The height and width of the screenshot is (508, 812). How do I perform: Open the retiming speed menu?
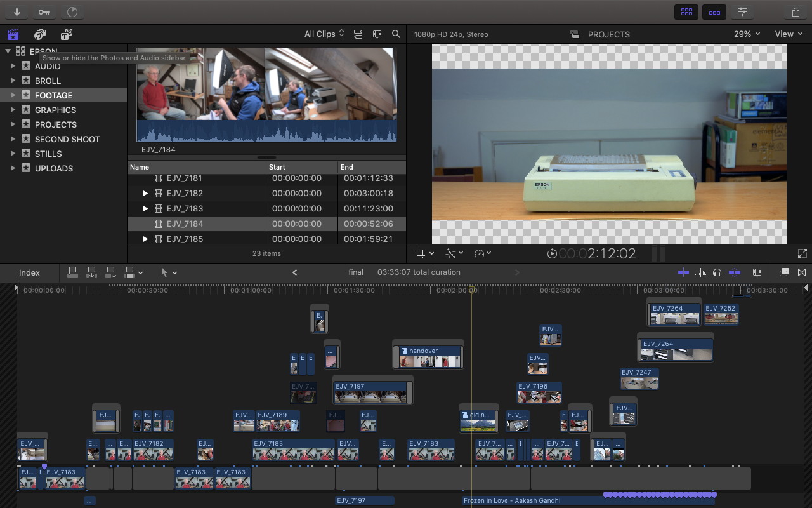point(482,253)
